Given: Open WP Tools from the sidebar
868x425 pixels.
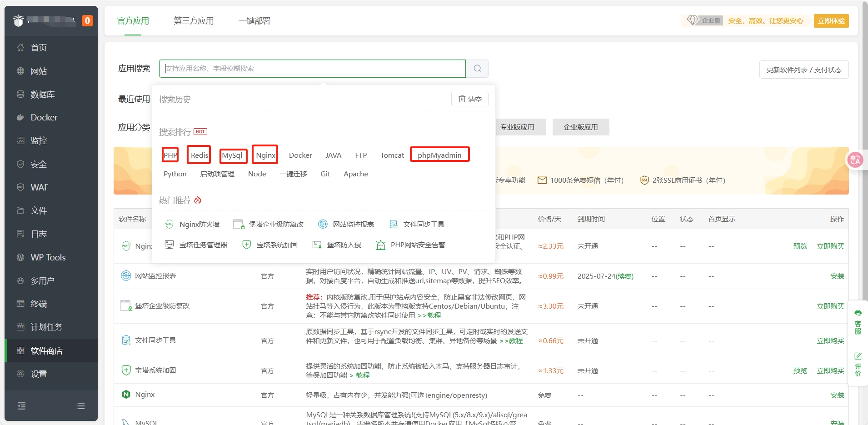Looking at the screenshot, I should (48, 257).
